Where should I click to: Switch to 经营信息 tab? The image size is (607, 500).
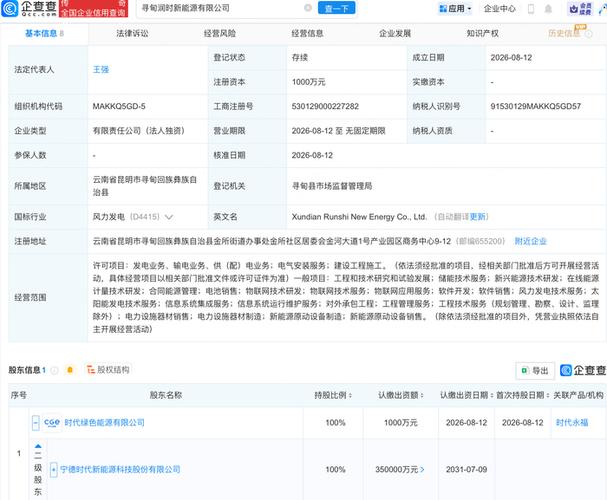point(307,34)
